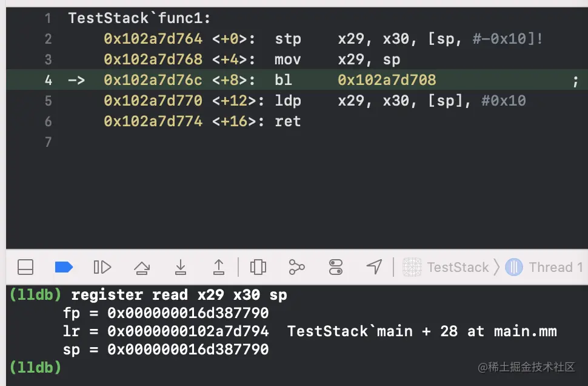Step into the bl call
The width and height of the screenshot is (588, 386).
[x=181, y=267]
